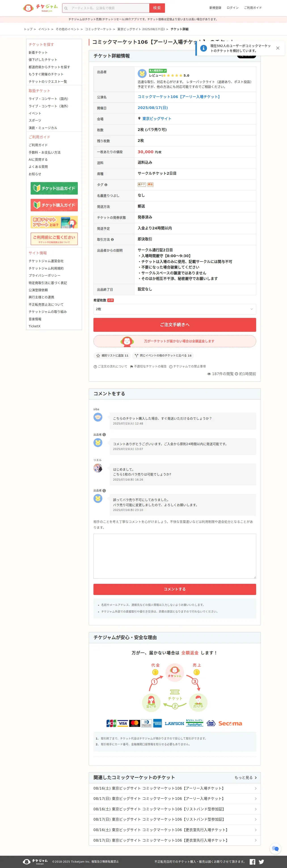Click the 紙チケ tag badge
Image resolution: width=287 pixels, height=868 pixels.
[x=142, y=184]
